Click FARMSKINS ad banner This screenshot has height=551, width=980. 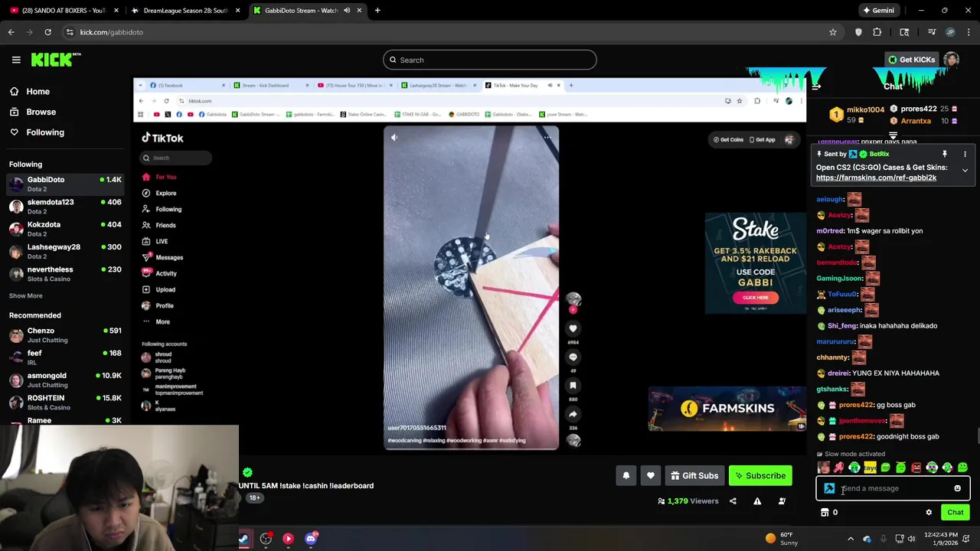727,409
